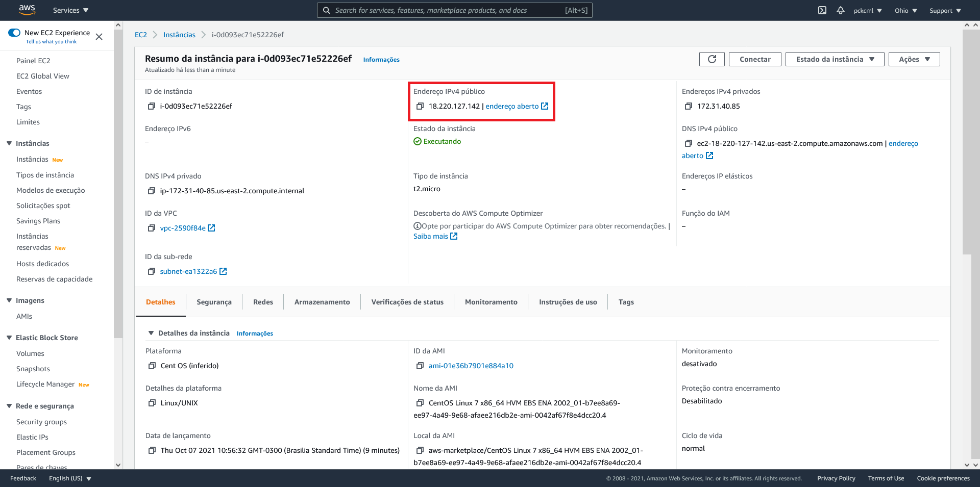Open the Ações dropdown menu

(914, 59)
